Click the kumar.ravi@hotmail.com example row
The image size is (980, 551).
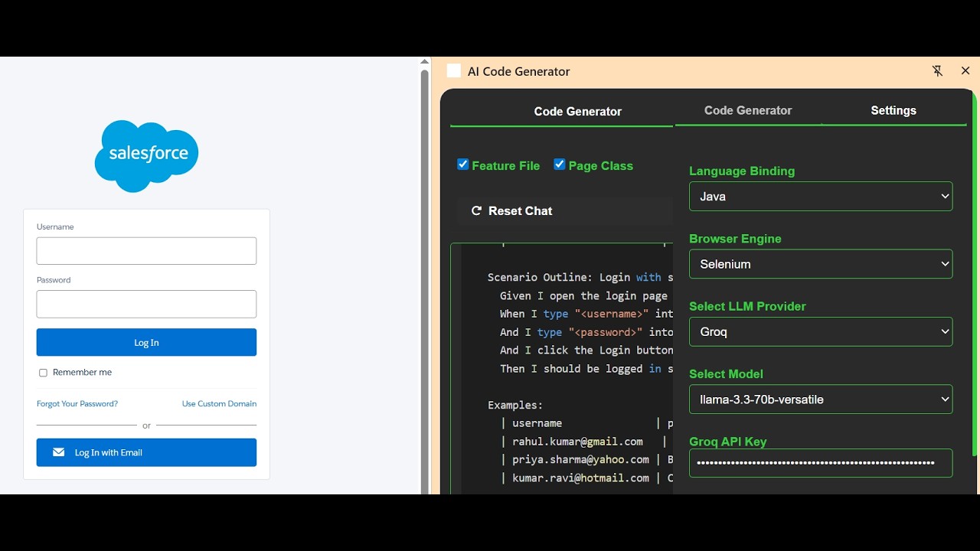tap(586, 478)
